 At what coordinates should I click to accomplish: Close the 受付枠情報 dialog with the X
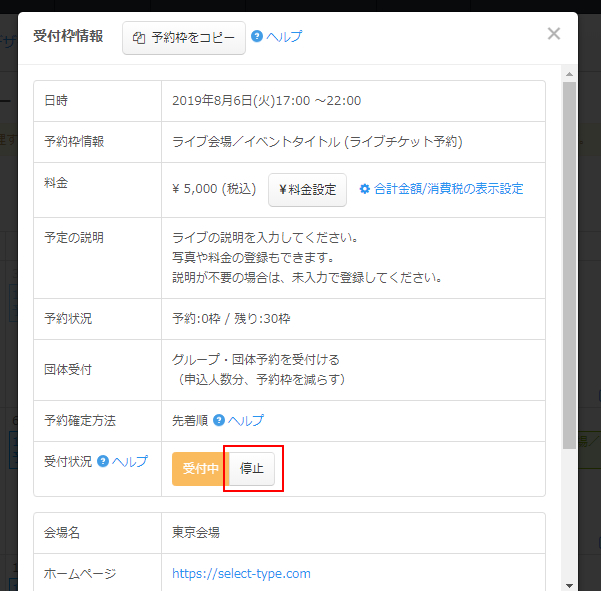tap(554, 34)
